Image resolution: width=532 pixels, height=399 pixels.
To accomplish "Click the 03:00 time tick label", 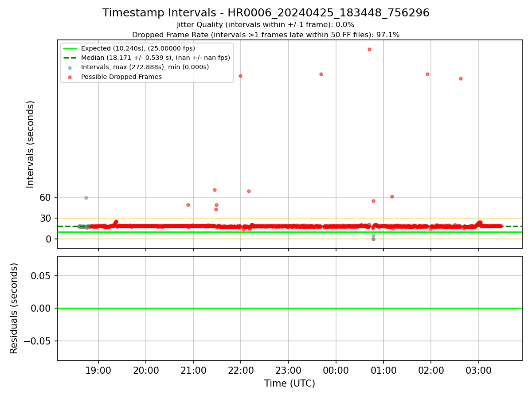I will click(x=478, y=370).
